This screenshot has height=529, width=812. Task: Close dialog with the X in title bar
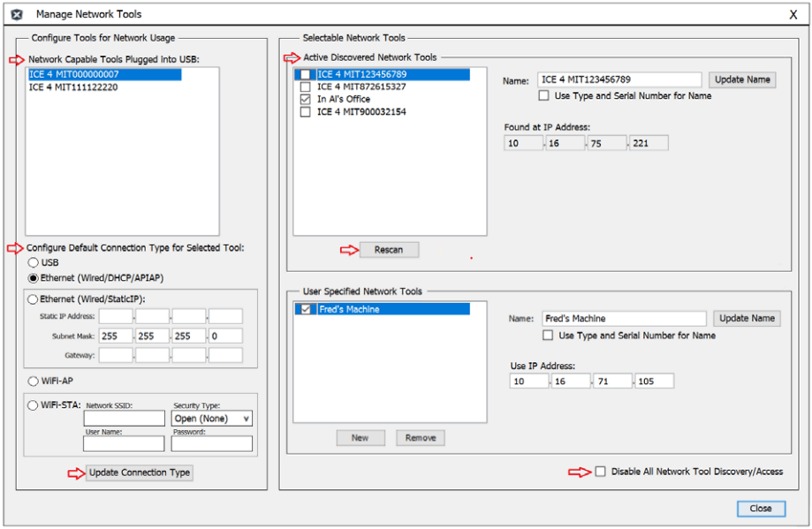(x=793, y=14)
